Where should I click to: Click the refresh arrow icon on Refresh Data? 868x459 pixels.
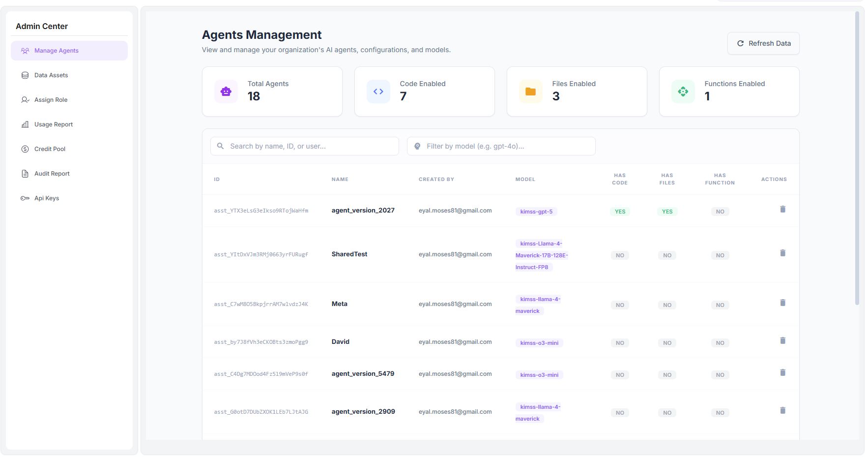click(740, 43)
